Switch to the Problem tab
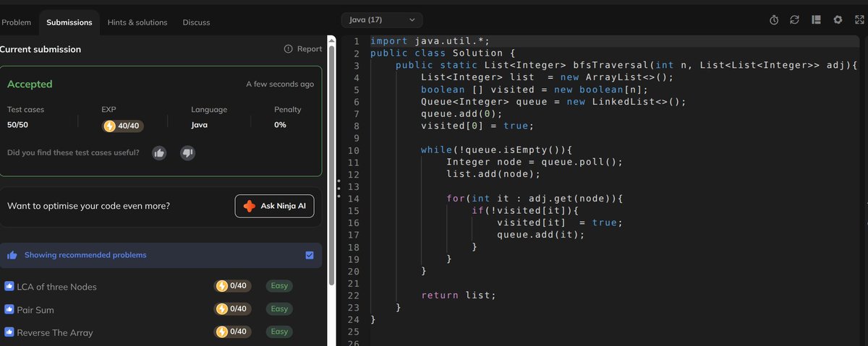This screenshot has width=868, height=346. [x=16, y=22]
